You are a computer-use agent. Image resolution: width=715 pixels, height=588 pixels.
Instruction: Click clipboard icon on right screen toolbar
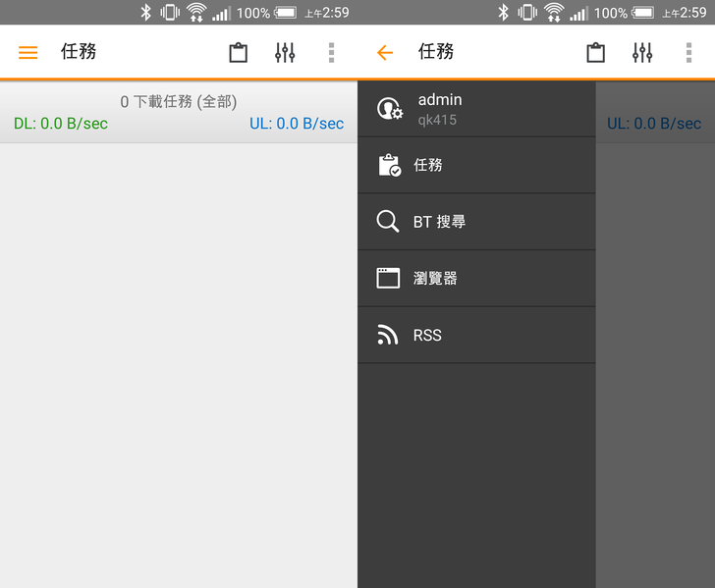tap(595, 53)
